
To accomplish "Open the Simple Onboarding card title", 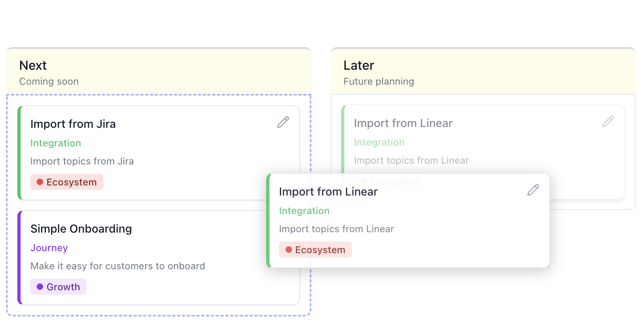I will click(x=81, y=229).
